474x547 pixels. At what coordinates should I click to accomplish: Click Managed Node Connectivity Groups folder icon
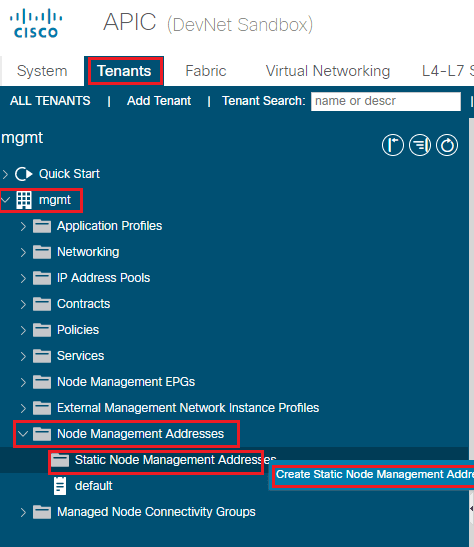42,512
